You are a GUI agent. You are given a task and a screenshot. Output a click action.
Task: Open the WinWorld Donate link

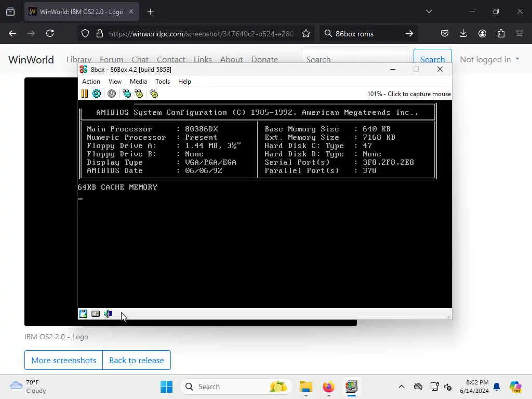264,59
